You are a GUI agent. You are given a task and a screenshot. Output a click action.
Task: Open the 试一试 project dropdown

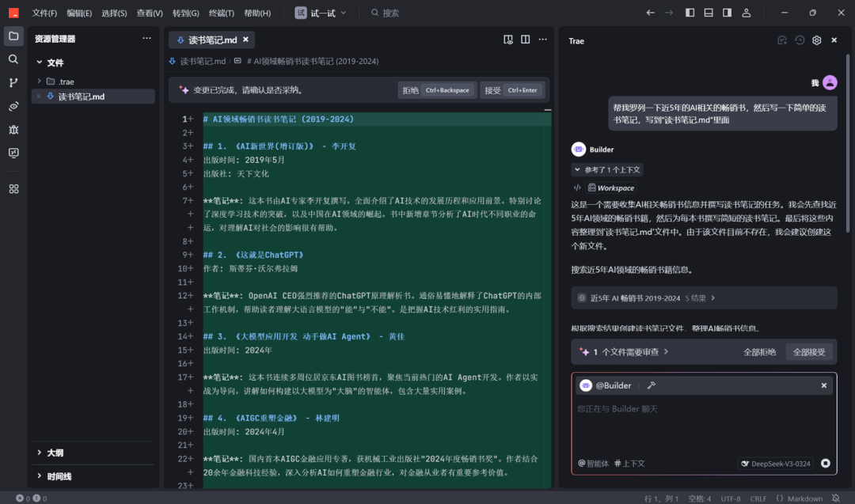[321, 13]
